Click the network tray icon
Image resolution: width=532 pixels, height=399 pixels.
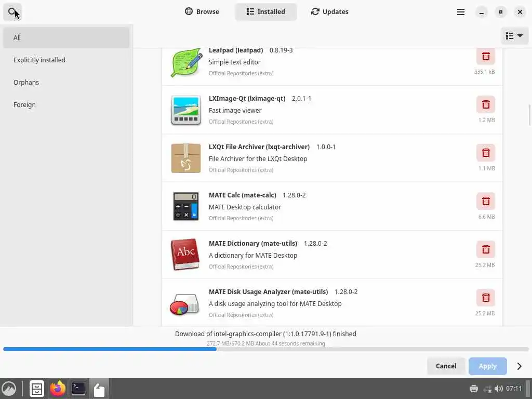tap(487, 389)
